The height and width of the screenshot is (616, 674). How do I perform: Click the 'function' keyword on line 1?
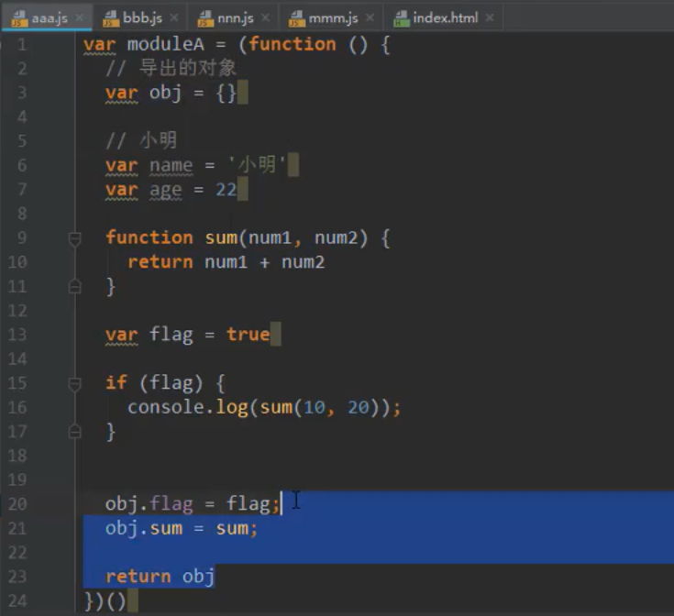293,45
